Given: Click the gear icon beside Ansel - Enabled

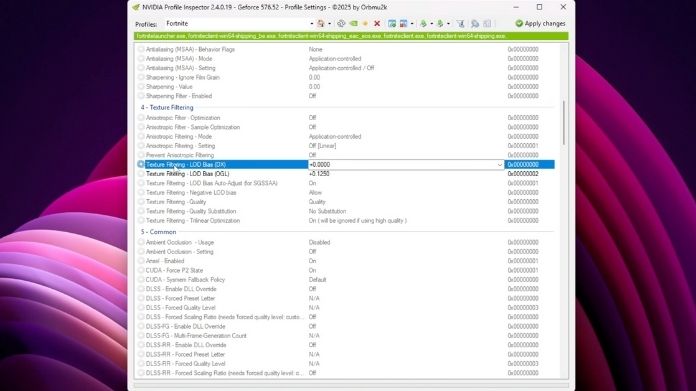Looking at the screenshot, I should (141, 261).
